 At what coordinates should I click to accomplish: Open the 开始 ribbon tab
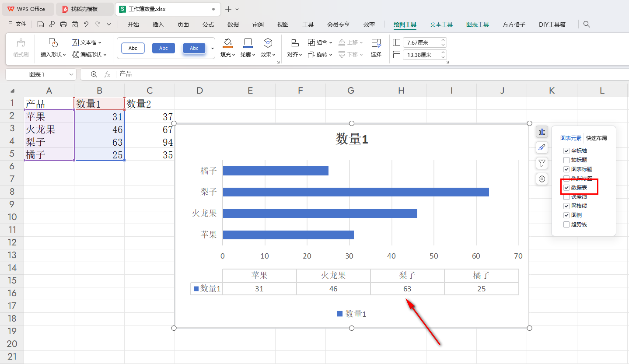coord(133,24)
